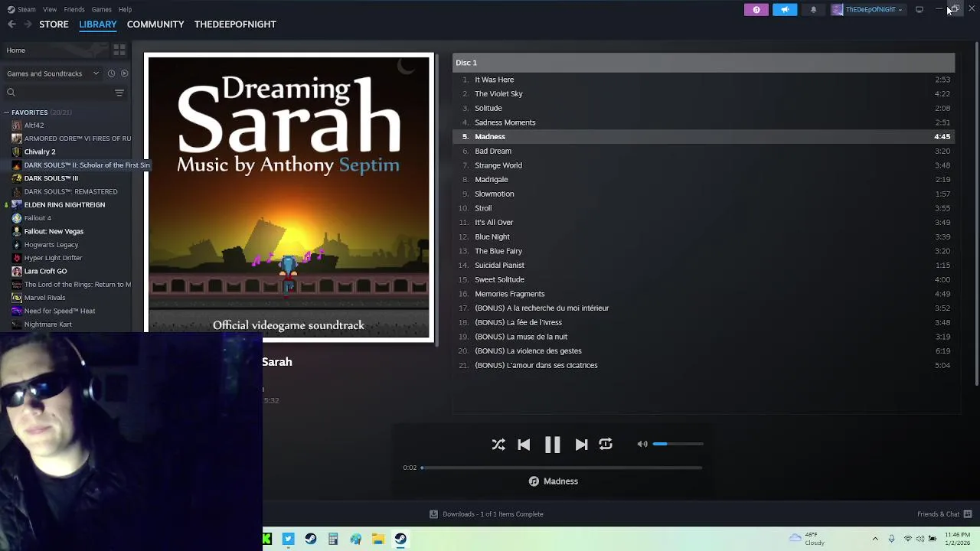Click the Dreaming Sarah album cover

[289, 197]
